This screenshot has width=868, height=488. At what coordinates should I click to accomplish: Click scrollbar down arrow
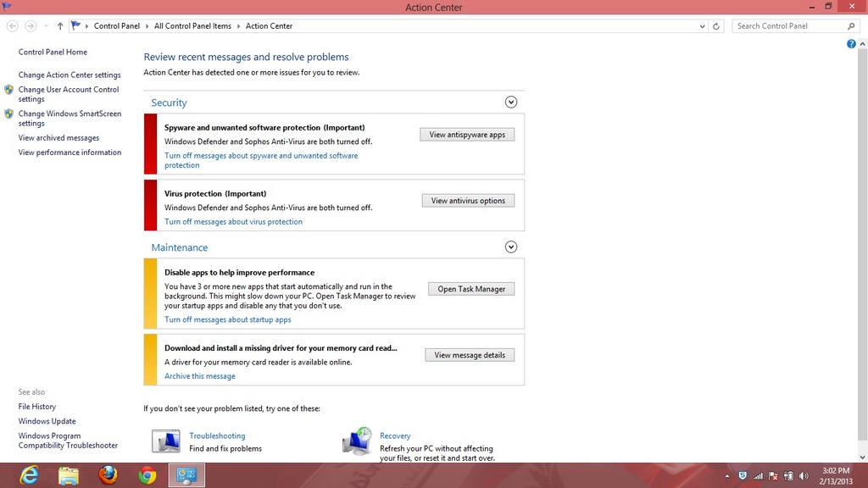(x=862, y=457)
